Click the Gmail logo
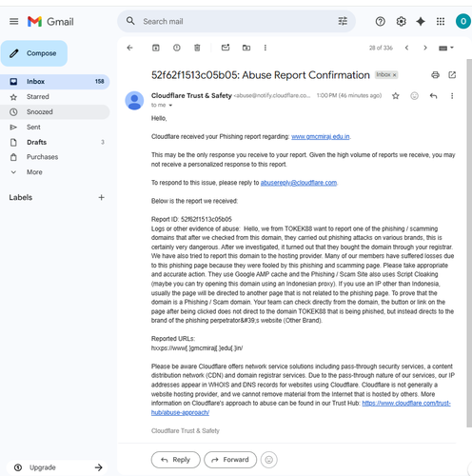This screenshot has width=472, height=476. coord(50,22)
